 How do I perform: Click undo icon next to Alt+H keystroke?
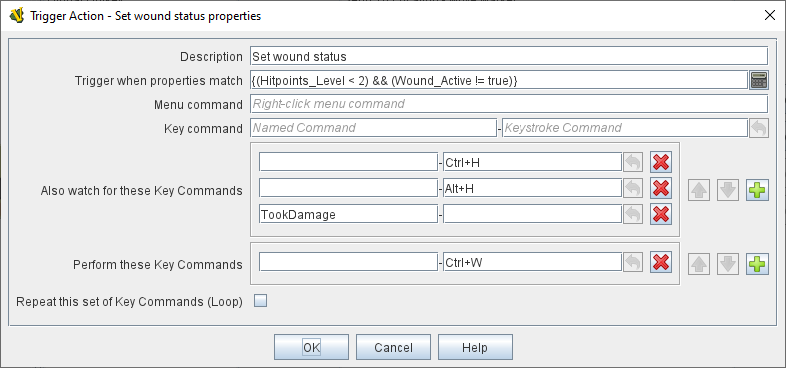(633, 189)
